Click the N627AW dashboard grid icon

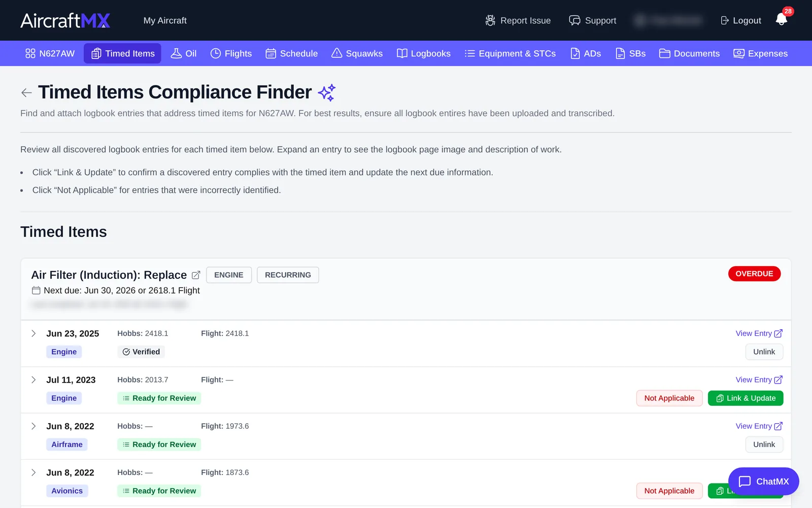click(x=30, y=53)
